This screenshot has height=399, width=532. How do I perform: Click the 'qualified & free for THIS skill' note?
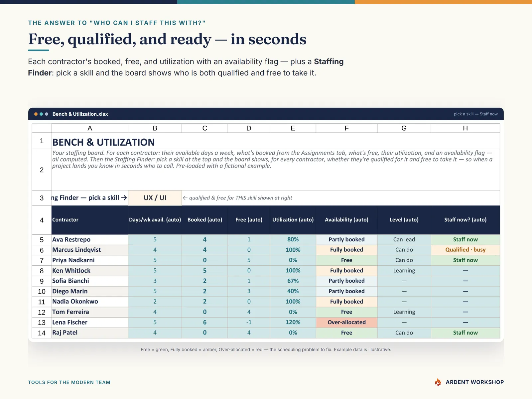(x=237, y=198)
